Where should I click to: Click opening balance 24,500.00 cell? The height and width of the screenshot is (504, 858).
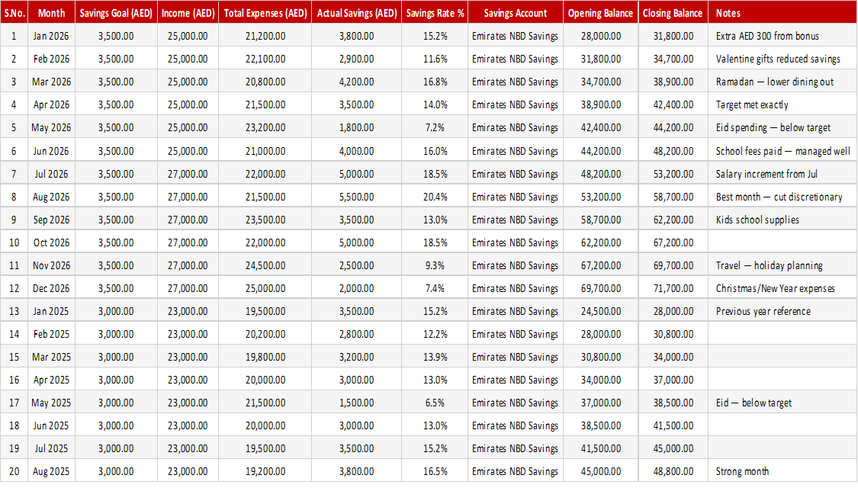601,311
